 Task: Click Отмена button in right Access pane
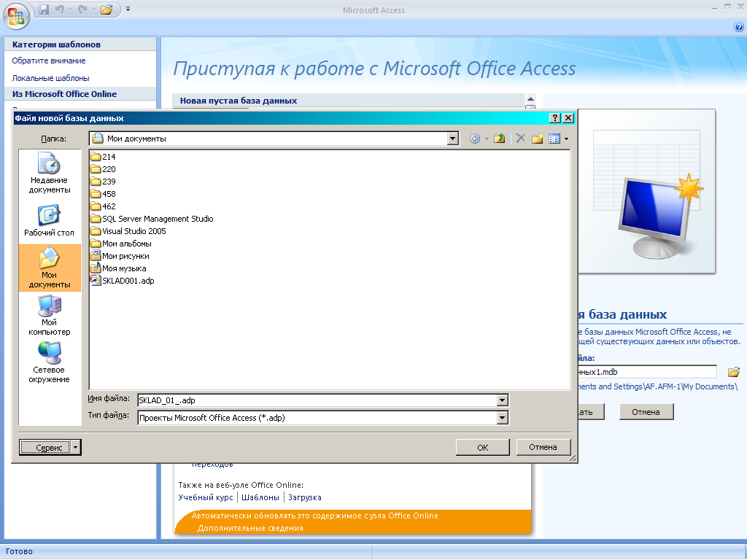click(x=646, y=412)
